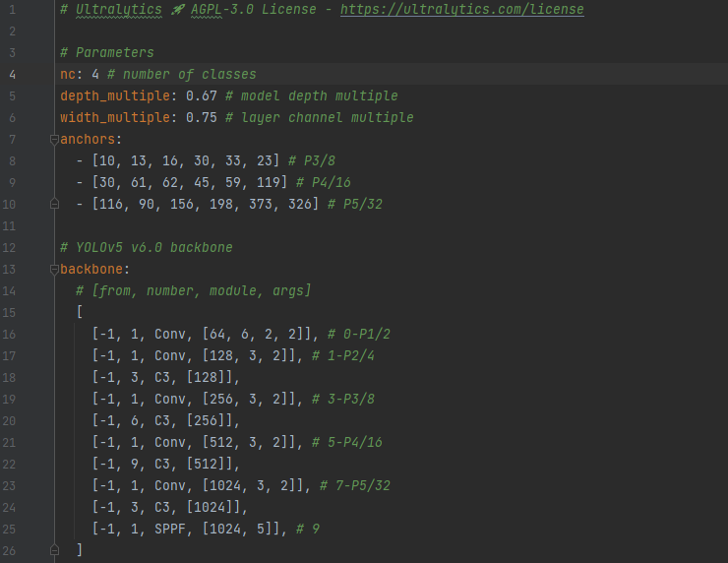Click the YOLOv5 v6.0 backbone comment
Image resolution: width=728 pixels, height=563 pixels.
click(x=147, y=248)
